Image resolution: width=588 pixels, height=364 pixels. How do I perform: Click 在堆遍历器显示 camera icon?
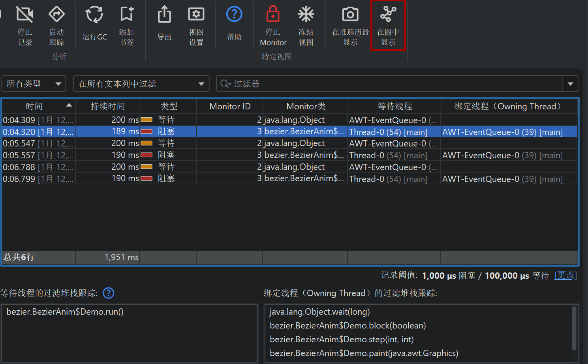click(350, 15)
